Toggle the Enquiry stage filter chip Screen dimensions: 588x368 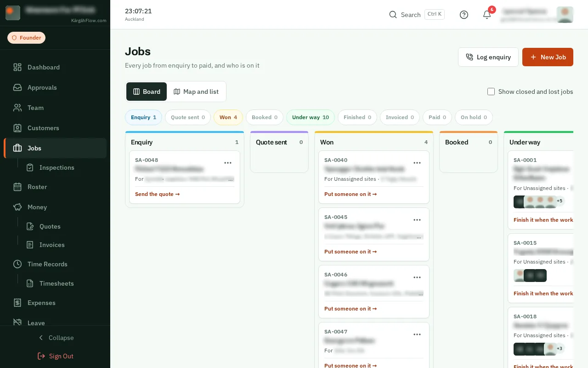[x=143, y=117]
